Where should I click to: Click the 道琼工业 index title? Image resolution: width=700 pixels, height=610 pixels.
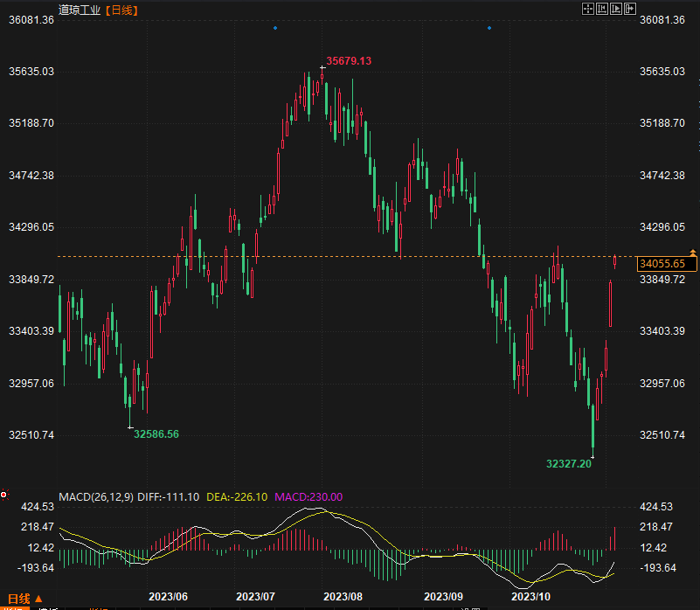(79, 10)
